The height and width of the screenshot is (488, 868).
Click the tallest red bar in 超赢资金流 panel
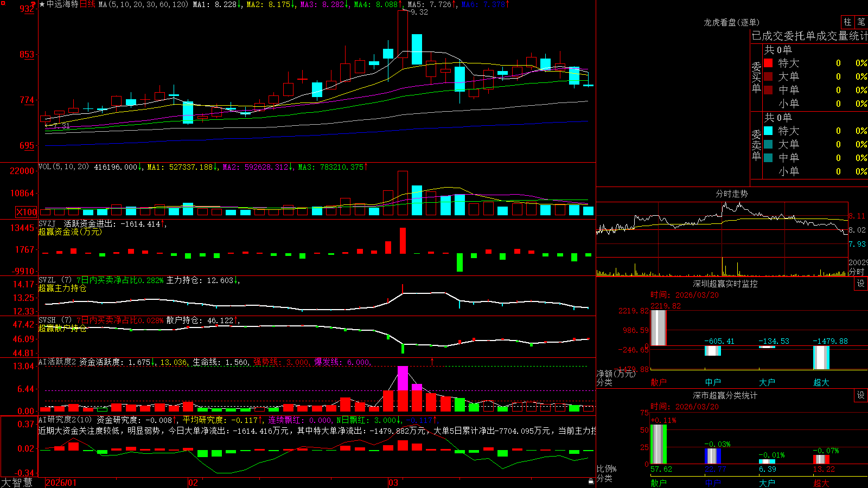point(403,241)
